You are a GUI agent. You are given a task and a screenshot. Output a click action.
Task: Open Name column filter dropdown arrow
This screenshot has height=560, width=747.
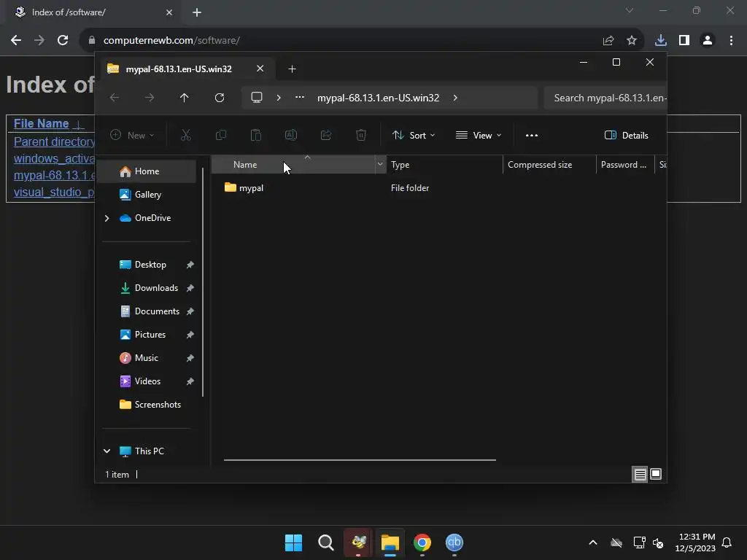pyautogui.click(x=380, y=164)
